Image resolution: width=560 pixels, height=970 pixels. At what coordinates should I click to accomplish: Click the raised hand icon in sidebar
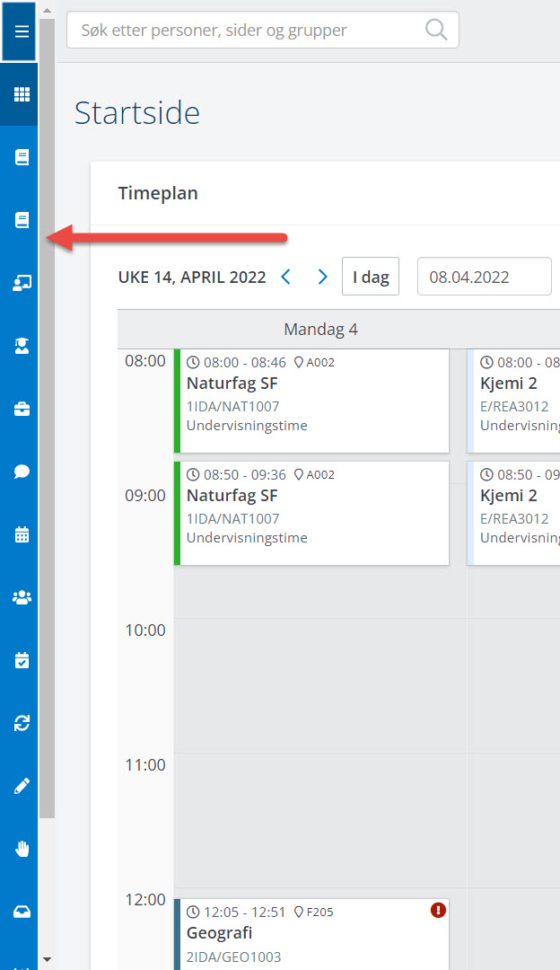coord(22,849)
